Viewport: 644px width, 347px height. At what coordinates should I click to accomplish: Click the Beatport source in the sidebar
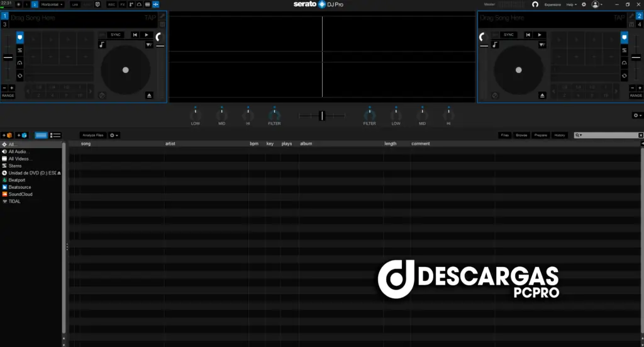coord(17,180)
